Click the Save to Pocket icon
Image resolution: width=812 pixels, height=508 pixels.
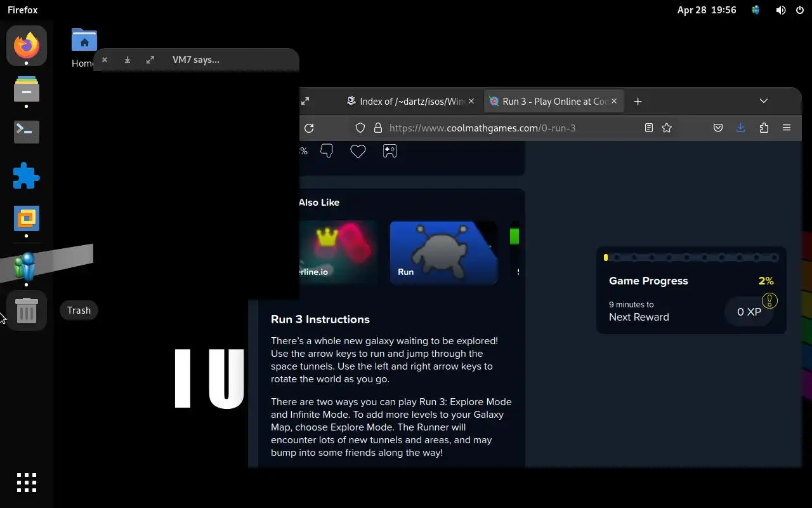point(718,128)
